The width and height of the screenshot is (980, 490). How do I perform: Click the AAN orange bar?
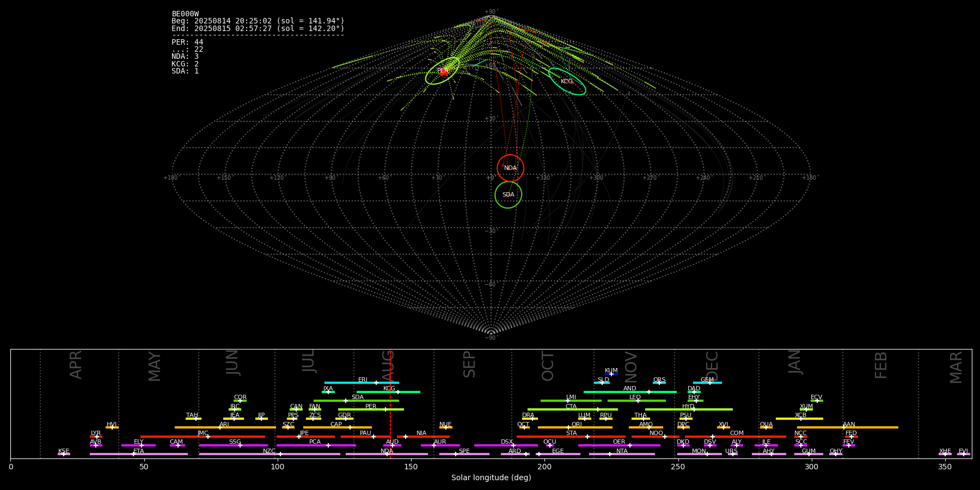[848, 427]
